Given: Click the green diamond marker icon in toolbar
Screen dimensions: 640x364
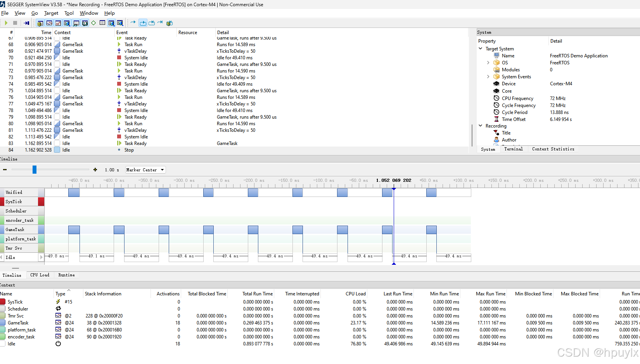Looking at the screenshot, I should point(93,23).
